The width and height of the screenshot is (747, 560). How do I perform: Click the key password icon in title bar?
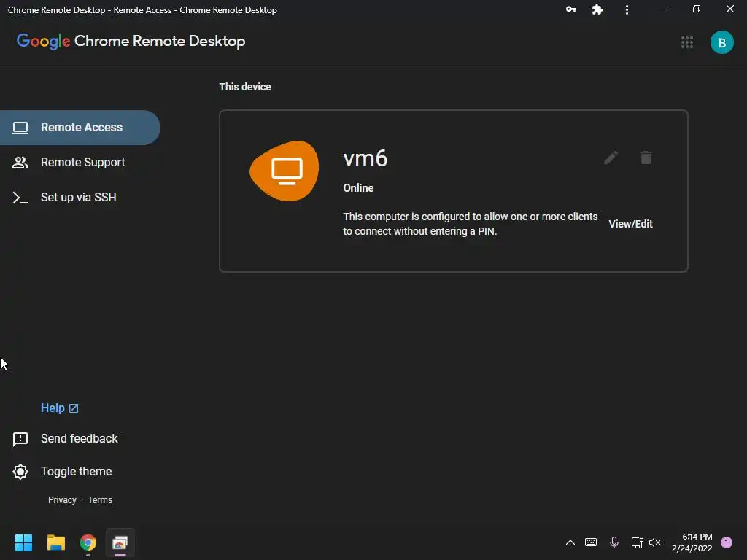point(570,9)
